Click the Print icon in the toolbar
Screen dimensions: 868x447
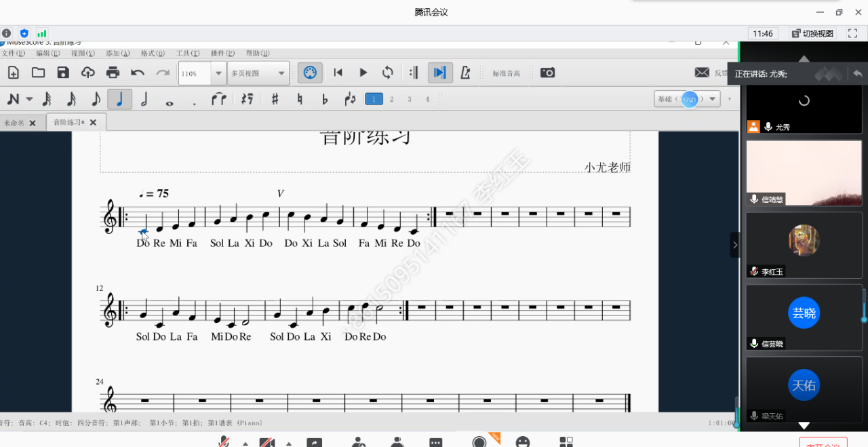click(113, 73)
